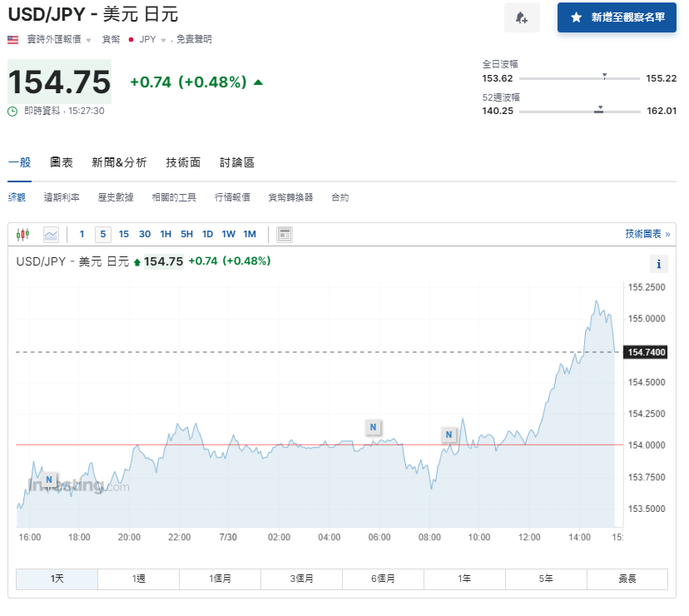689x616 pixels.
Task: Switch to the area chart style icon
Action: click(x=51, y=234)
